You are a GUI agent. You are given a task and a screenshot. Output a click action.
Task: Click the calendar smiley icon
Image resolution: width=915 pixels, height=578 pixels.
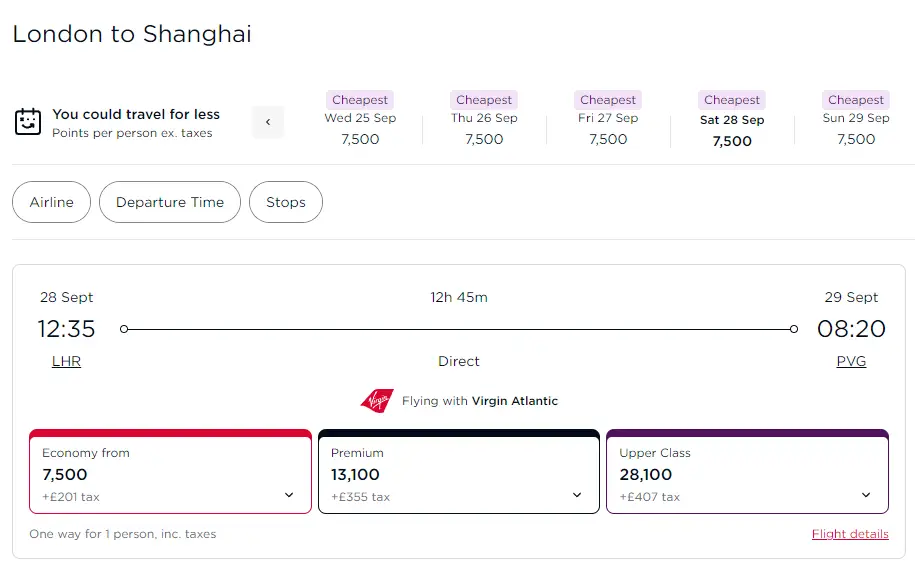28,122
